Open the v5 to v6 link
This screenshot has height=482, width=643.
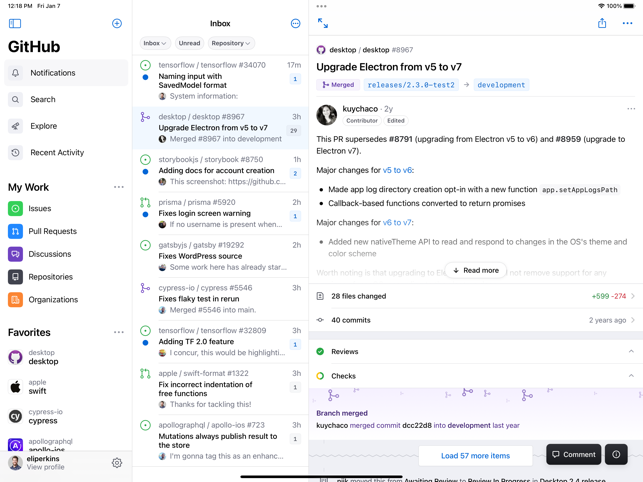(397, 170)
